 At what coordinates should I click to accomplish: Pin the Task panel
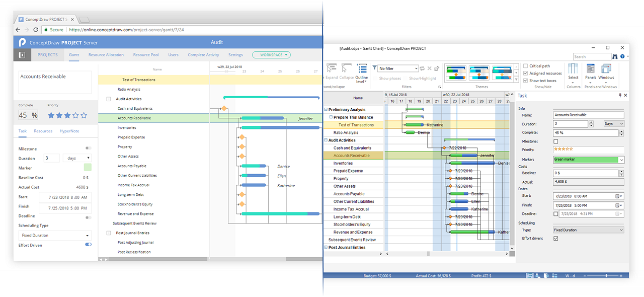tap(620, 95)
